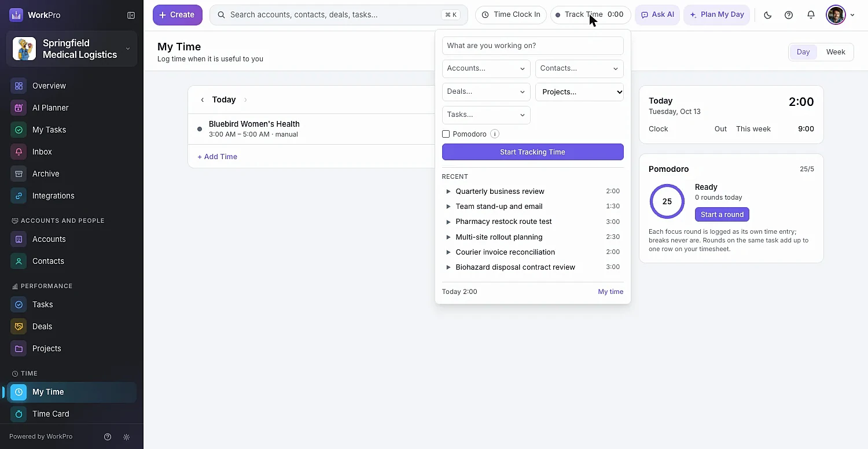Go to previous day arrow
The height and width of the screenshot is (449, 868).
202,100
